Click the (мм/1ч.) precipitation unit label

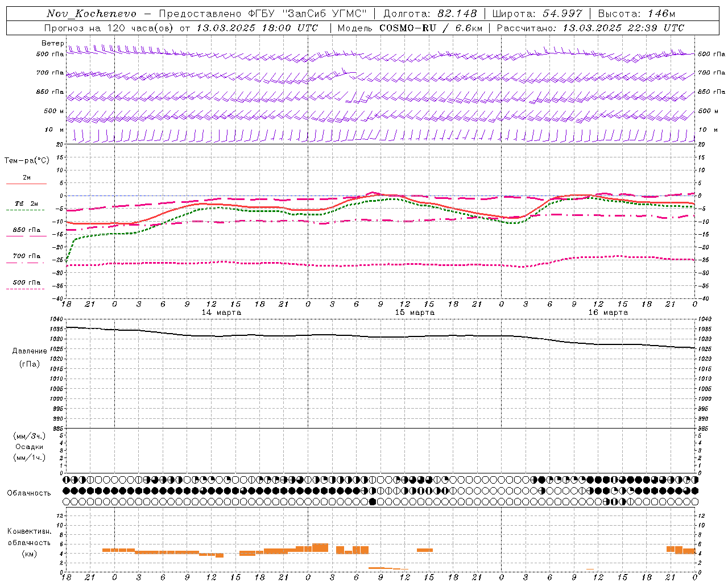coord(30,458)
